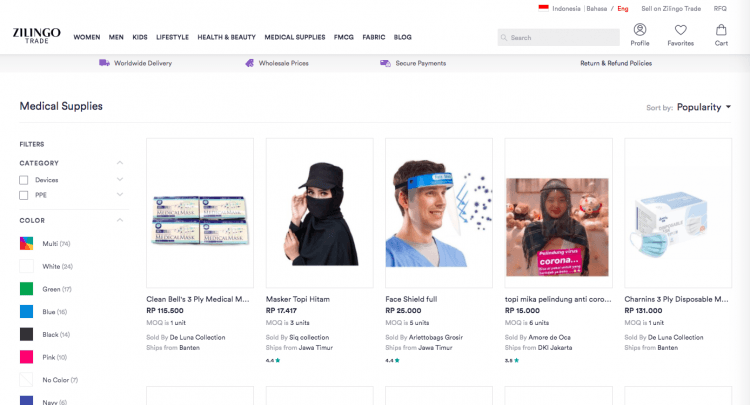Click the search magnifier icon

click(x=504, y=37)
